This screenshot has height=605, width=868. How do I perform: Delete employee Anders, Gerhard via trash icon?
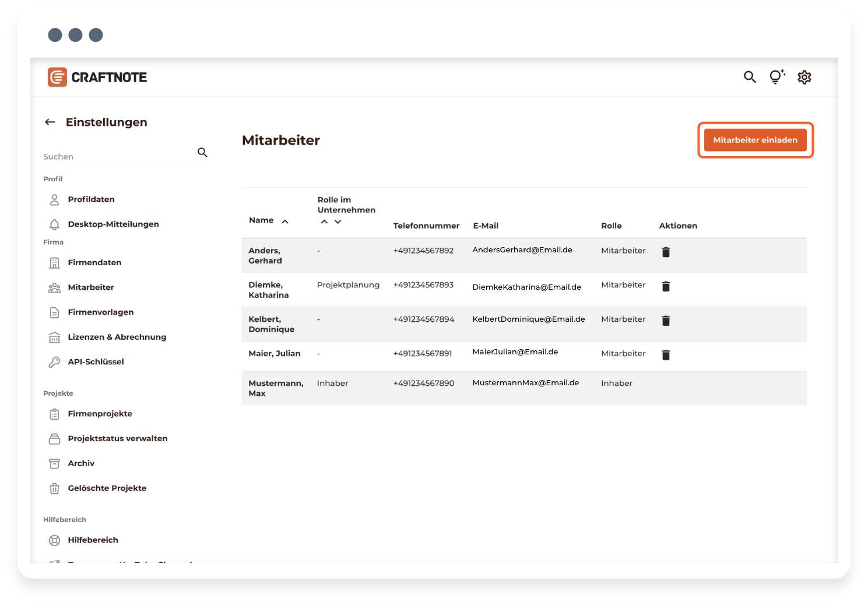pos(666,252)
